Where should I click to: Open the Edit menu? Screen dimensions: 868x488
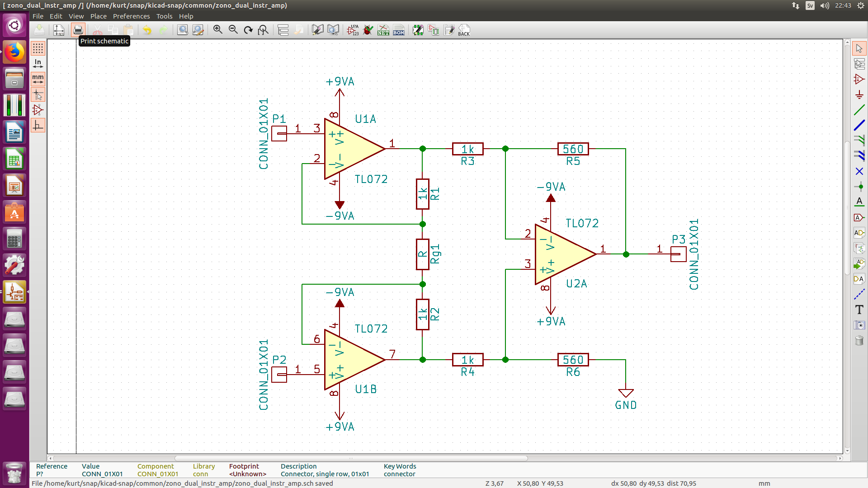[56, 16]
